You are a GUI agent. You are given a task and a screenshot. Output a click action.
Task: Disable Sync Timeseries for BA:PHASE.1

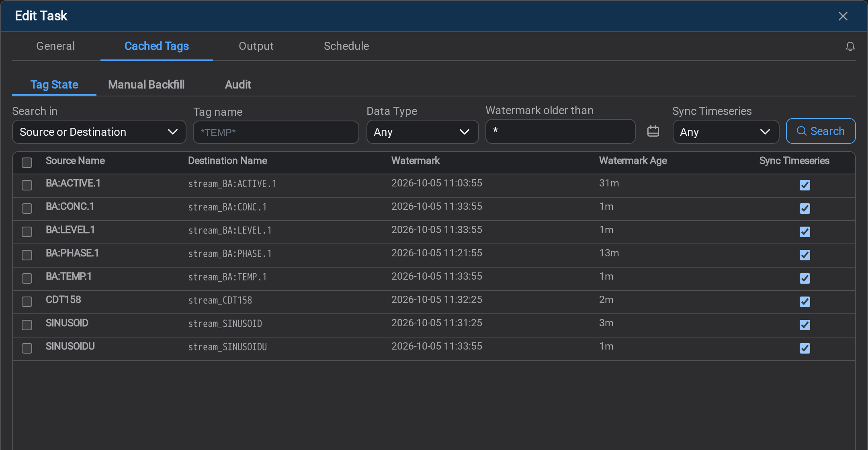(805, 255)
